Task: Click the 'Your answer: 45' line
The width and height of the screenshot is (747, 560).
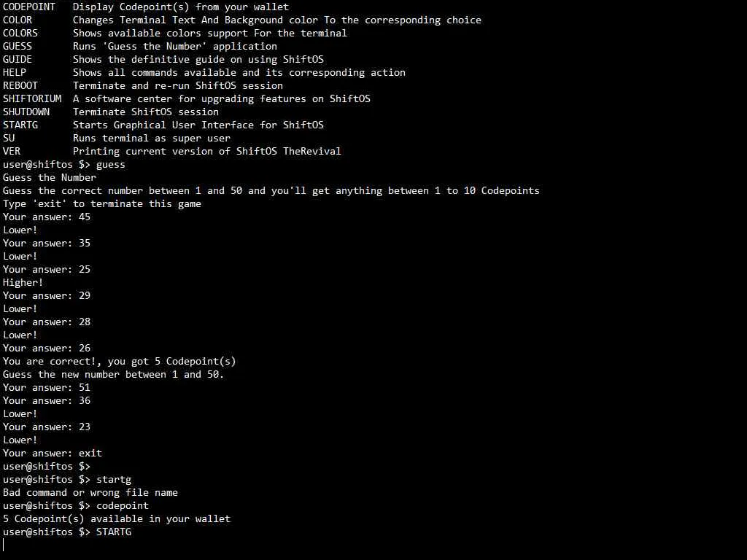Action: pyautogui.click(x=47, y=217)
